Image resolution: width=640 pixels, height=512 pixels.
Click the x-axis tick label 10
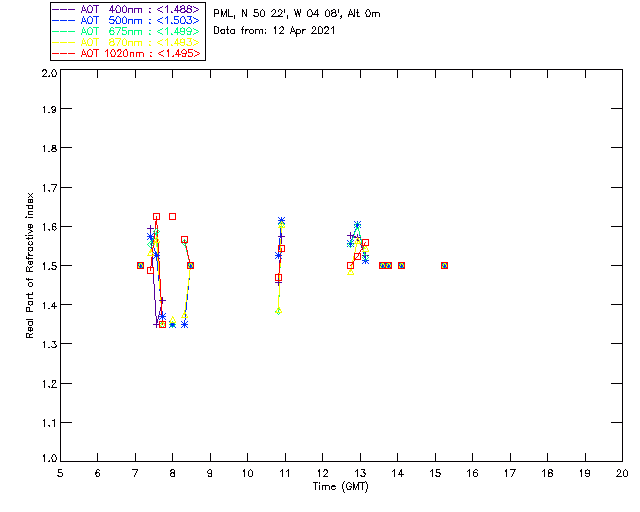pos(247,473)
